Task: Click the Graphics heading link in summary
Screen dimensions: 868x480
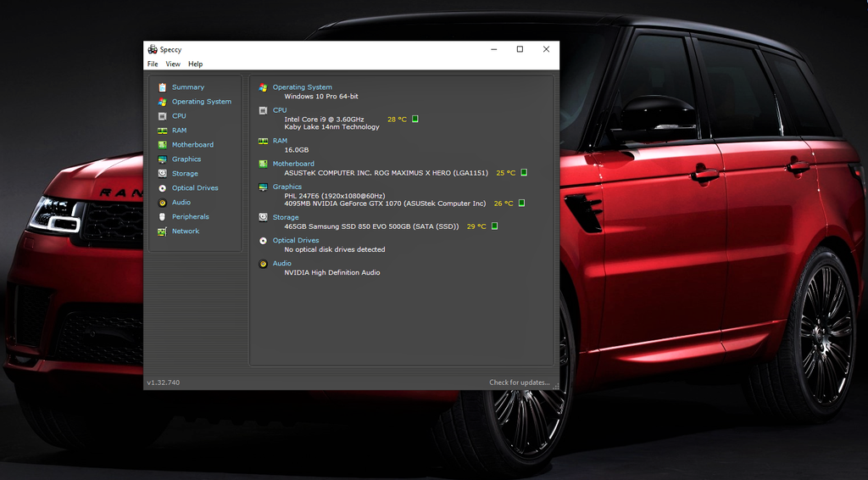Action: point(287,187)
